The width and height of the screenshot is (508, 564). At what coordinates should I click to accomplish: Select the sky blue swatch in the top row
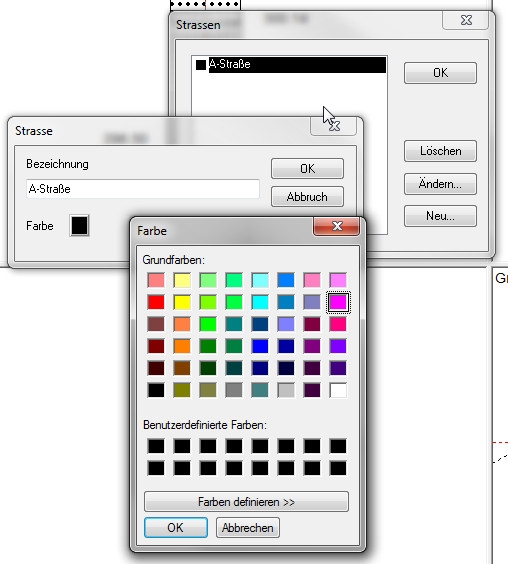pos(286,280)
